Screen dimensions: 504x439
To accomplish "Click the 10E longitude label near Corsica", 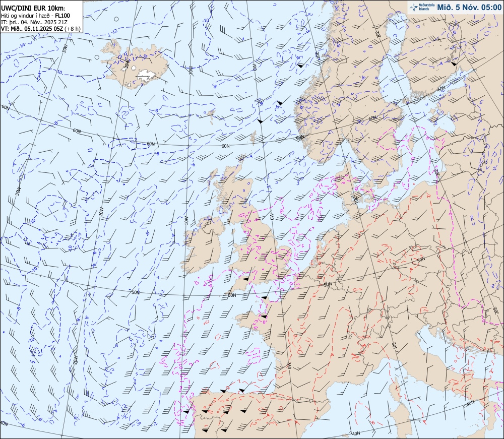I will click(394, 346).
